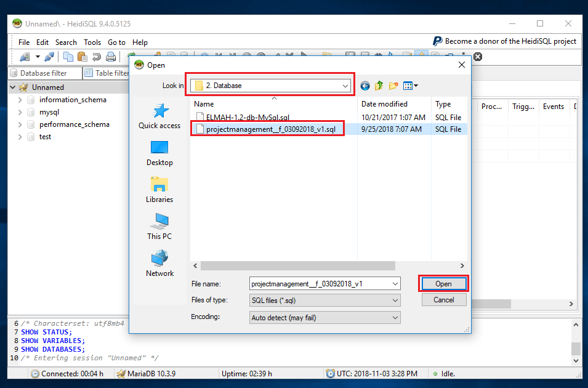This screenshot has width=588, height=388.
Task: Create a new folder icon
Action: click(x=393, y=86)
